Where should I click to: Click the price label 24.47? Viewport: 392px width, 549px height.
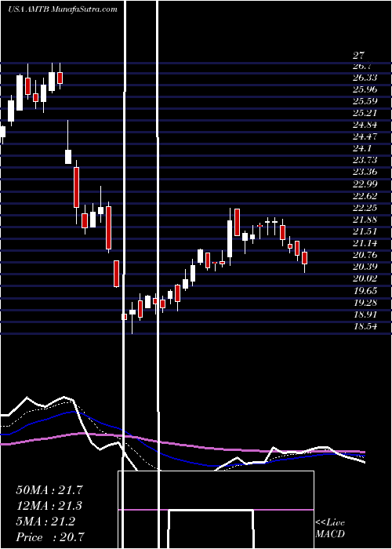366,137
